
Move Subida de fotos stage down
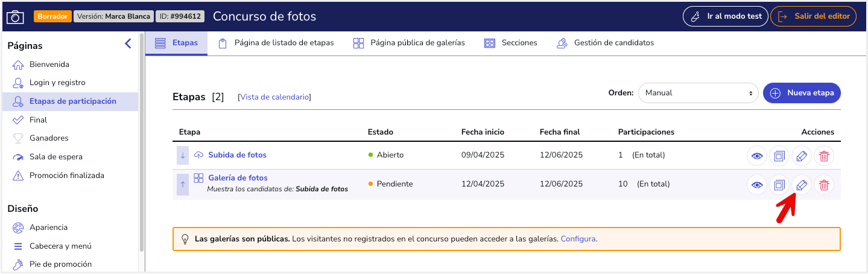pos(183,155)
